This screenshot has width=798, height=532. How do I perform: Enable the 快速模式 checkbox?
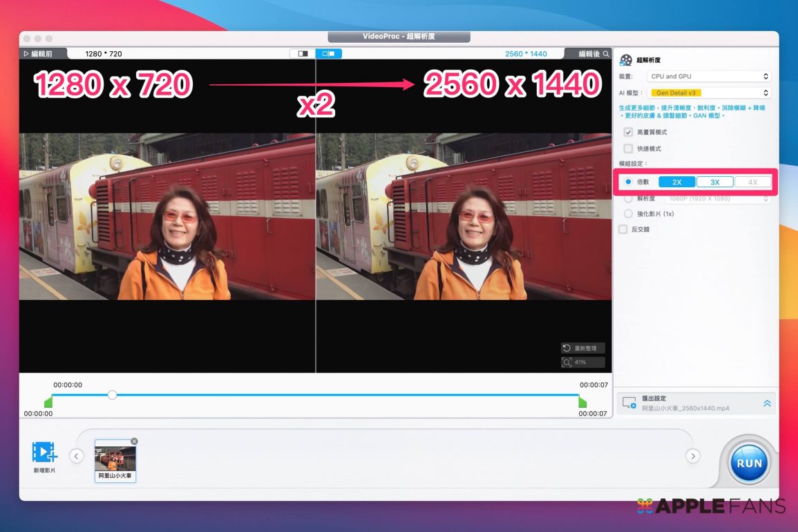[x=628, y=149]
